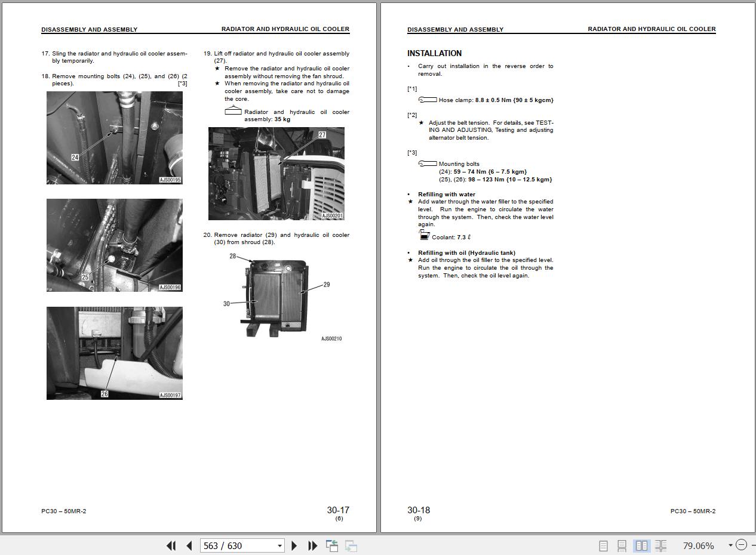
Task: Click step 17 'Sling the radiator' text
Action: coord(114,57)
